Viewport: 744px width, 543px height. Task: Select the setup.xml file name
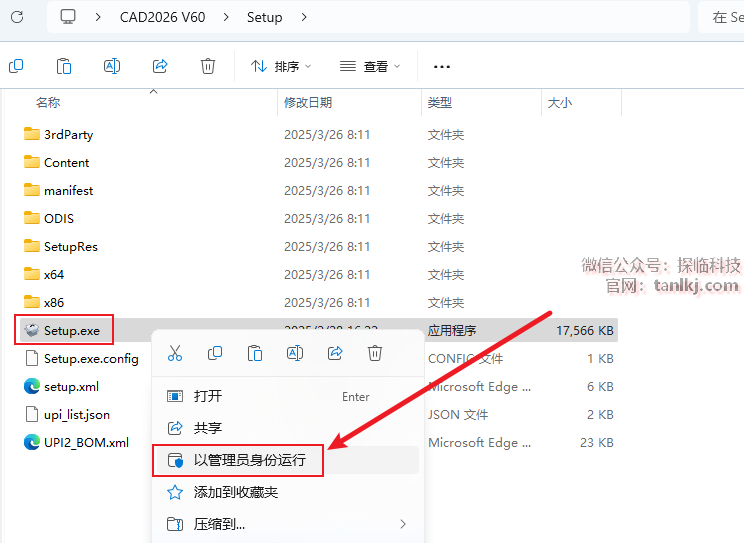71,386
